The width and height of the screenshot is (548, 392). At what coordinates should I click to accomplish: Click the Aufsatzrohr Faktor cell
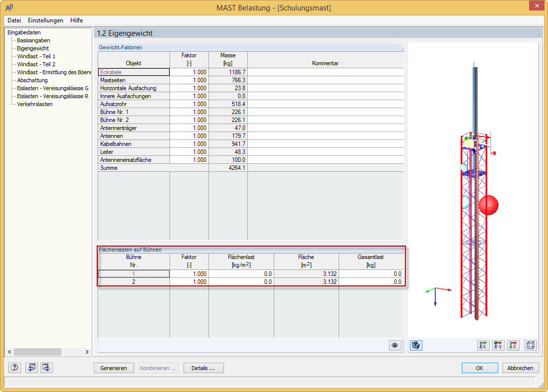click(x=189, y=104)
